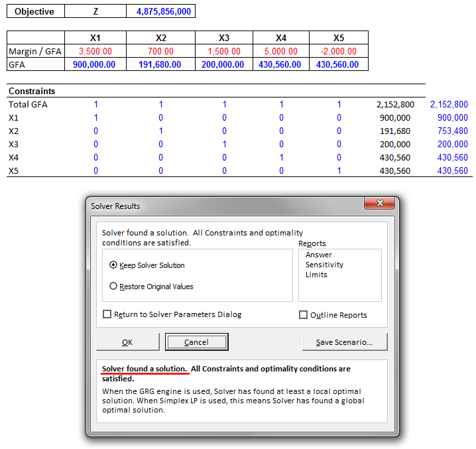476x449 pixels.
Task: Select Keep Solver Solution option
Action: click(x=113, y=265)
